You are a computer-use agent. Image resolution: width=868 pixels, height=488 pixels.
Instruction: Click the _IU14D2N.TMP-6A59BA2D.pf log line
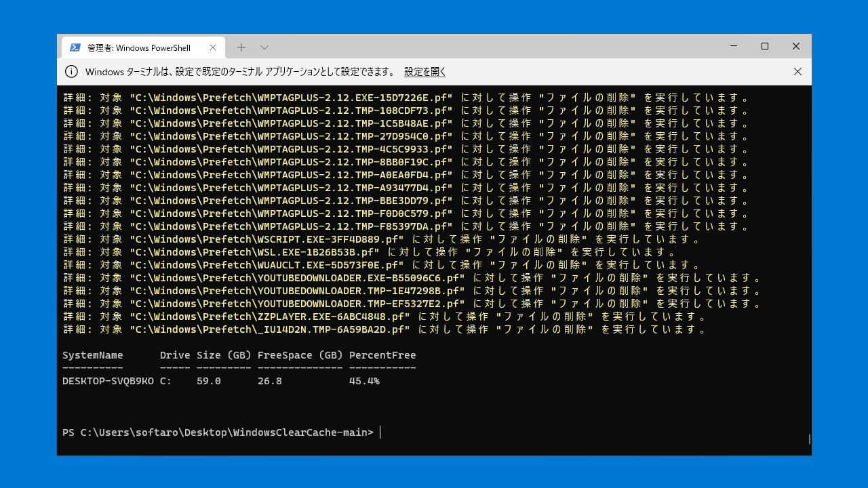(x=384, y=329)
